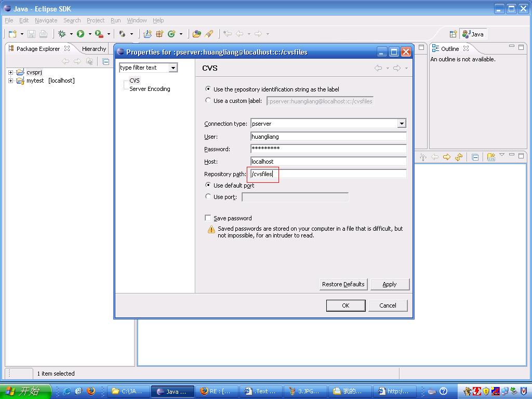Image resolution: width=532 pixels, height=399 pixels.
Task: Launch the Debug bug icon
Action: (x=62, y=34)
